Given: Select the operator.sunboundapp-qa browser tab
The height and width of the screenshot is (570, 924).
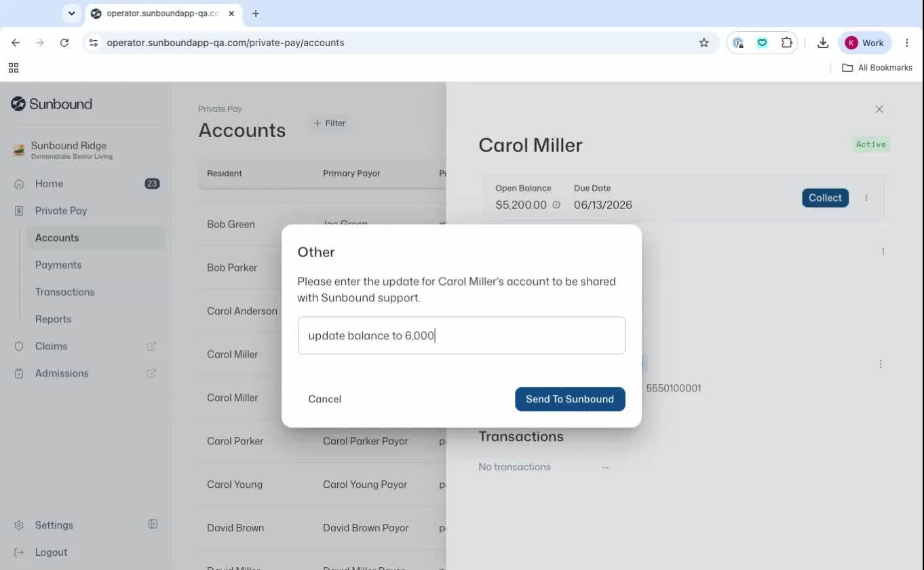Looking at the screenshot, I should (163, 14).
